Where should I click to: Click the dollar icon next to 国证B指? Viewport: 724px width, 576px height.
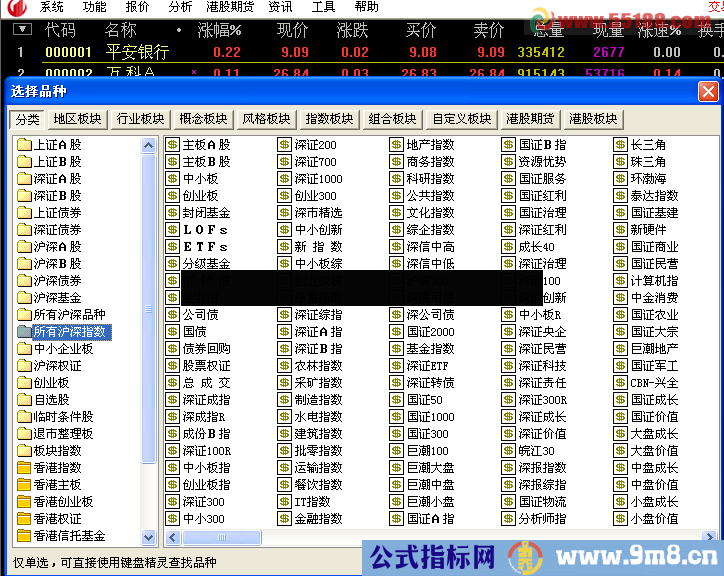point(508,145)
